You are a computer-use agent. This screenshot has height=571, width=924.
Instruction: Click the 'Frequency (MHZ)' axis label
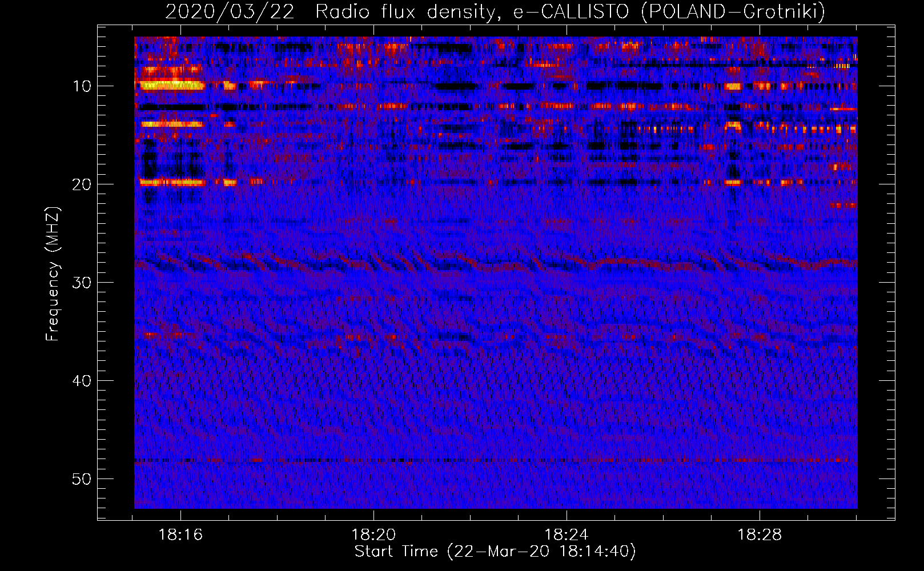point(53,274)
